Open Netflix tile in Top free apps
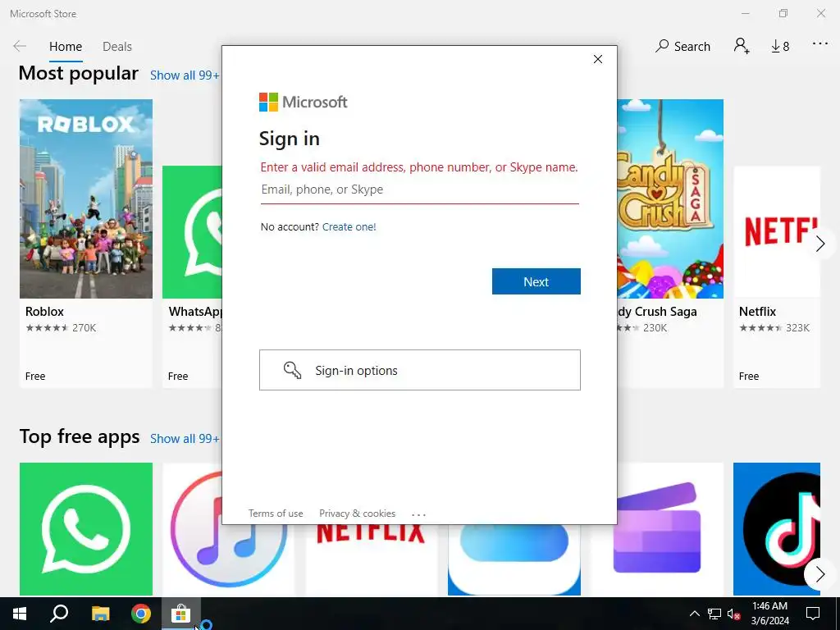840x630 pixels. [x=372, y=559]
